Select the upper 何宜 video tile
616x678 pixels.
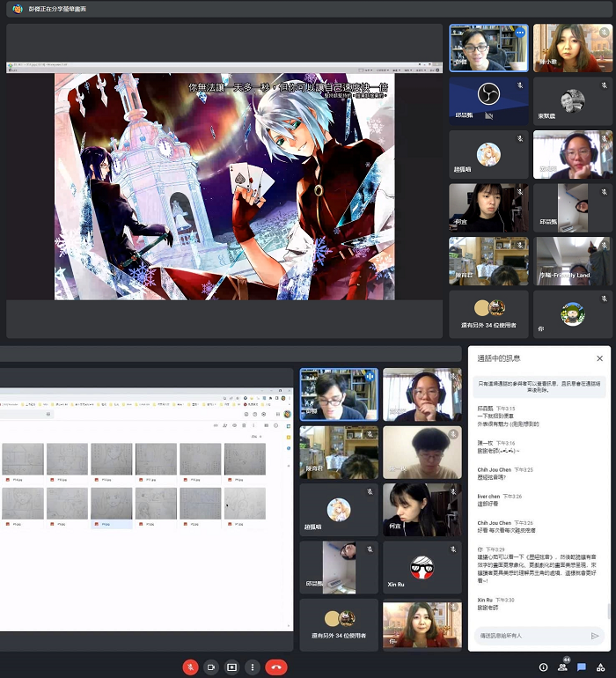[x=488, y=208]
